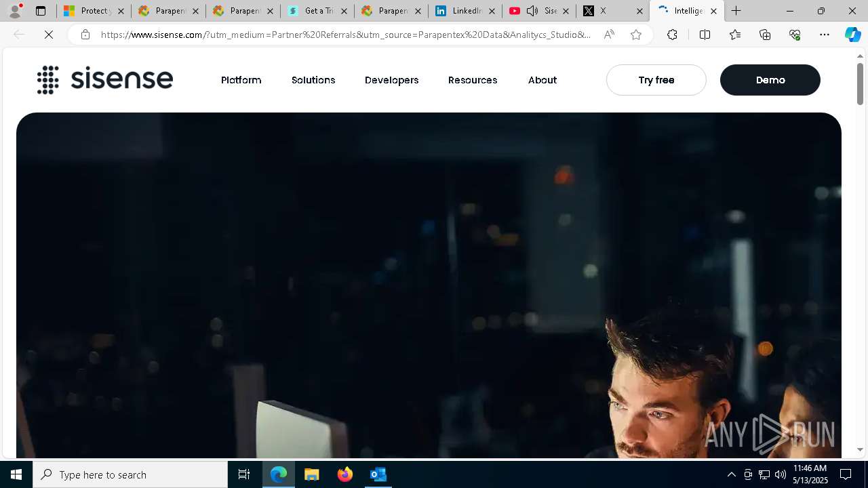This screenshot has height=488, width=868.
Task: Show hidden tray icons chevron
Action: click(732, 474)
